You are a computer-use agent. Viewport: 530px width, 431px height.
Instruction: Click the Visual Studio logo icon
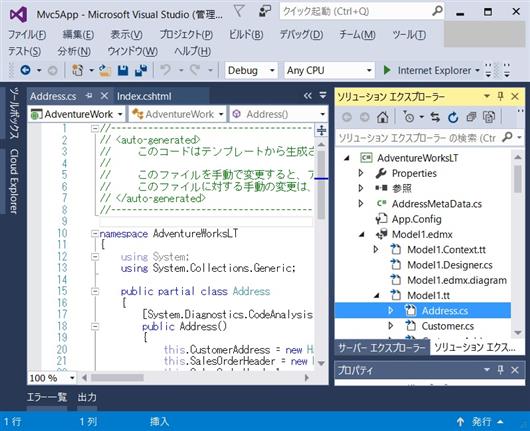point(18,15)
